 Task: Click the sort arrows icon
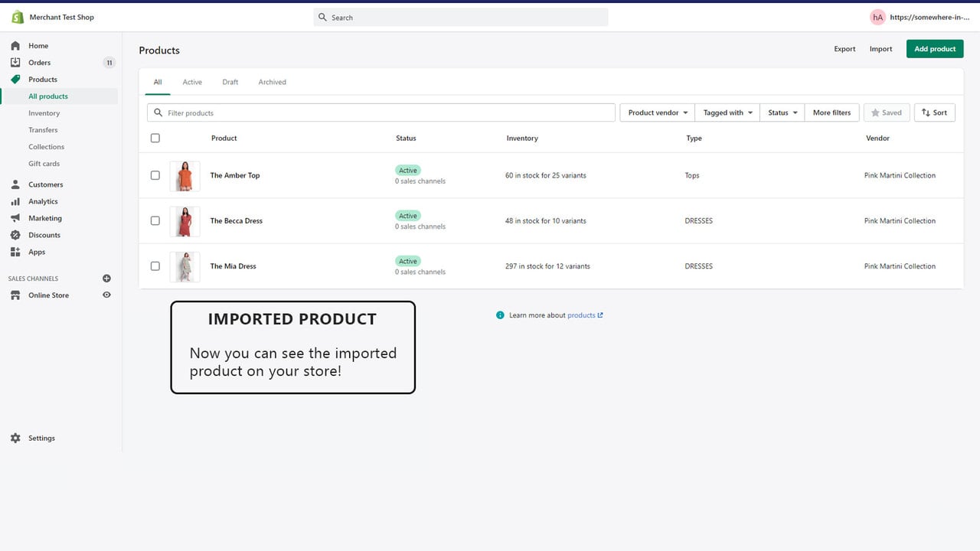pyautogui.click(x=926, y=112)
